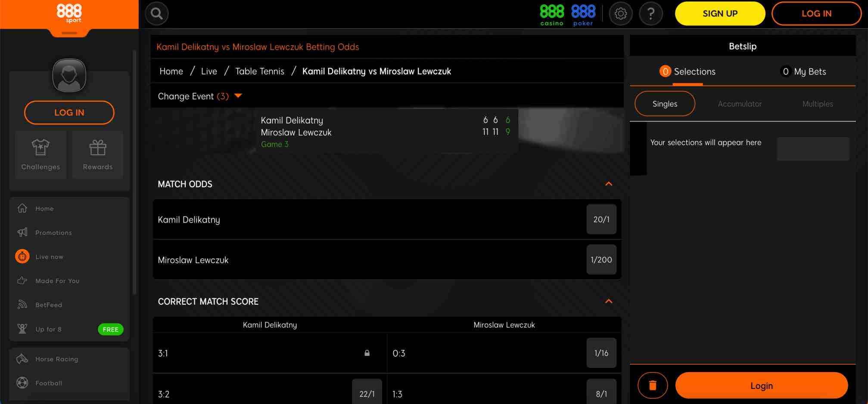Screen dimensions: 868x404
Task: Switch betslip to Accumulator mode
Action: (740, 104)
